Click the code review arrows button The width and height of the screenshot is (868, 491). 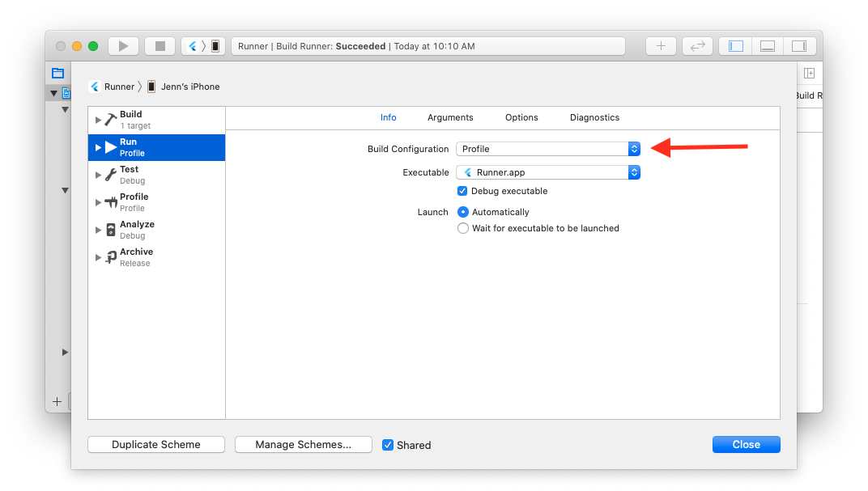697,46
